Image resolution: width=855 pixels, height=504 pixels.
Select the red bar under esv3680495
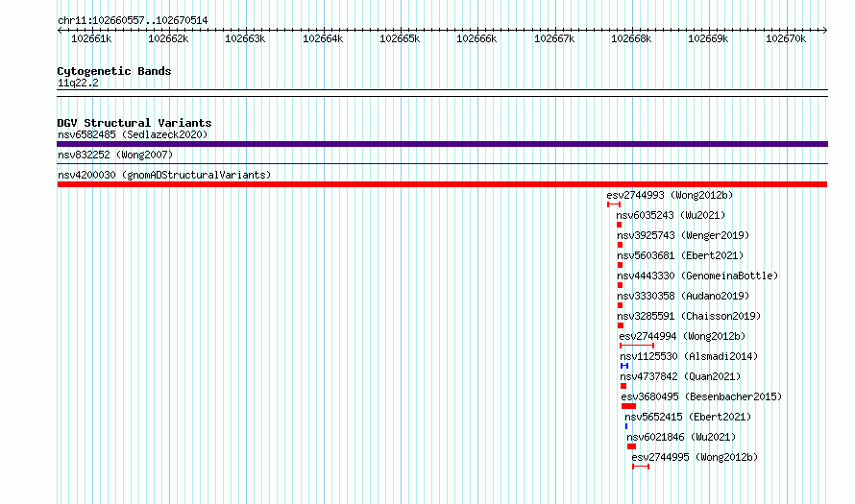point(628,406)
